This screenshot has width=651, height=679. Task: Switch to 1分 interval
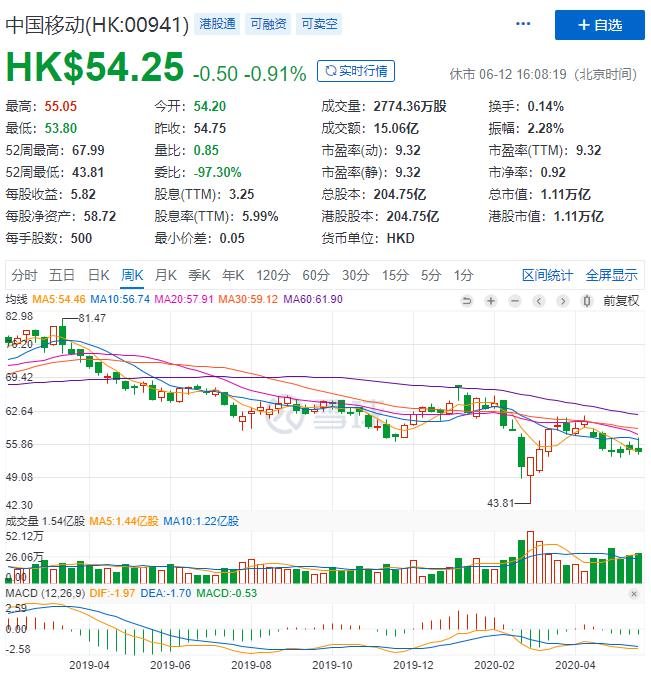click(463, 275)
